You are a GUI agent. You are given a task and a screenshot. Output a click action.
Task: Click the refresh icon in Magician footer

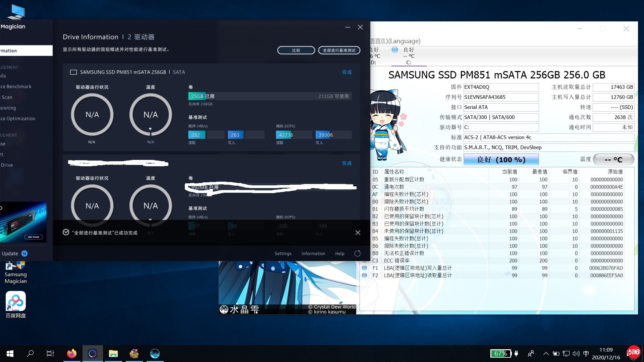[x=358, y=253]
